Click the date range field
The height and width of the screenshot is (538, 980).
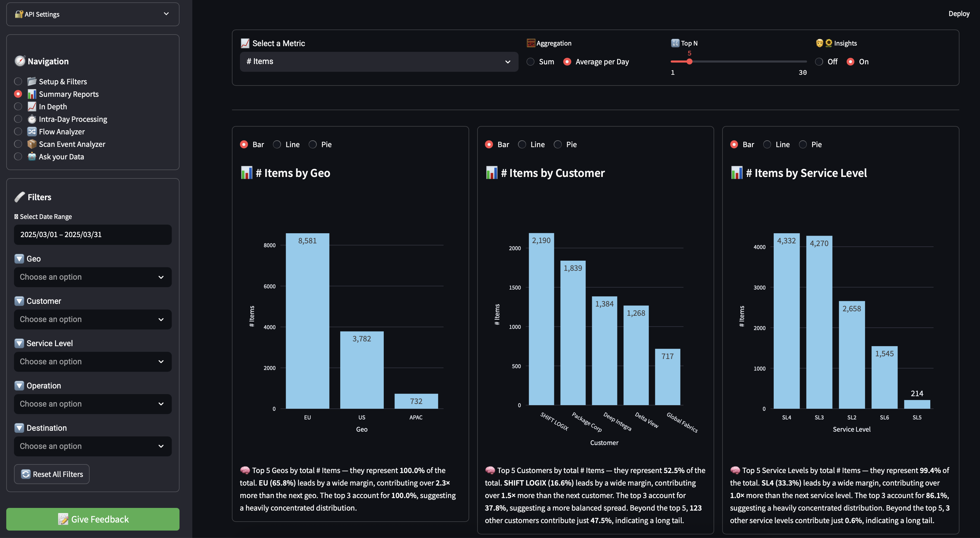click(x=93, y=234)
